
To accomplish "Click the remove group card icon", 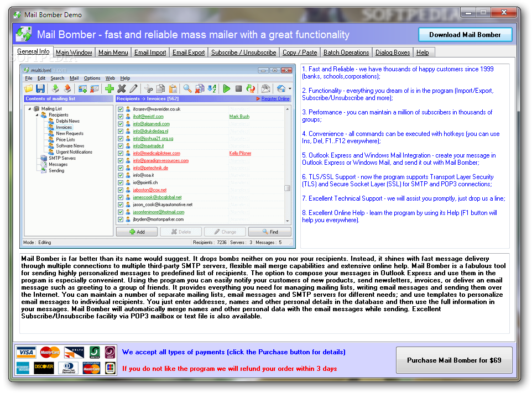I will [x=95, y=89].
